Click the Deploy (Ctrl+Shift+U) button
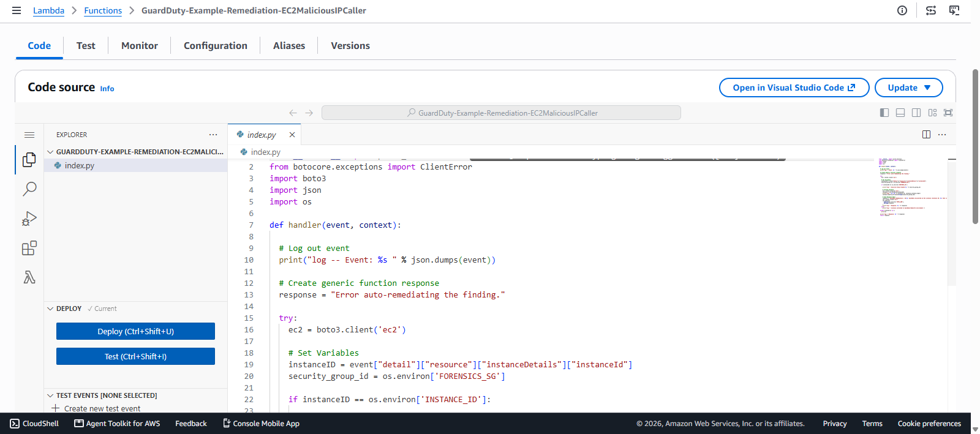This screenshot has width=980, height=434. [135, 331]
